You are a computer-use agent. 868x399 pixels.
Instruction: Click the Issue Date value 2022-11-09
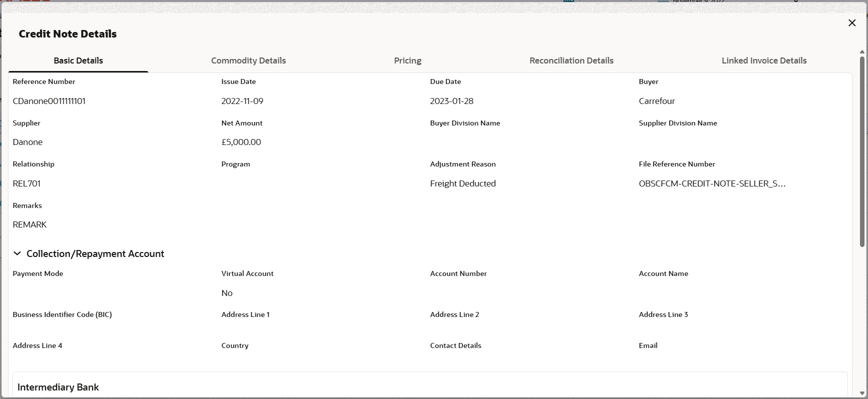[x=242, y=101]
